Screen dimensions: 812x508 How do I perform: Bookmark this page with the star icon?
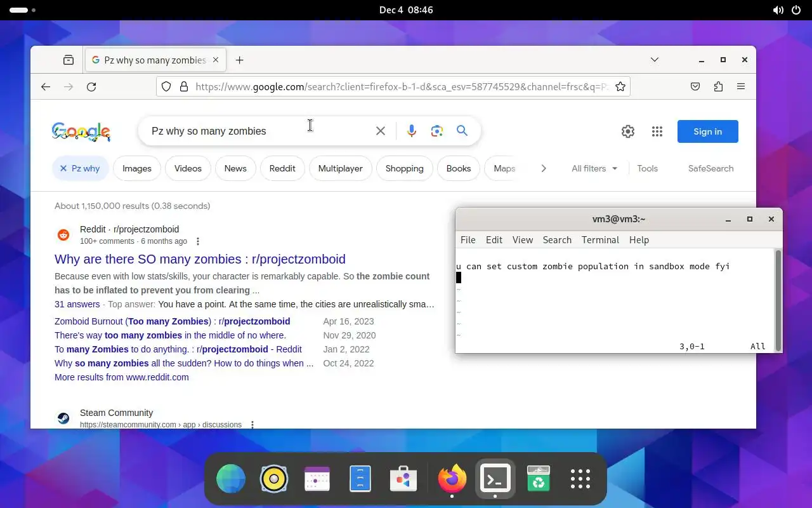click(620, 87)
